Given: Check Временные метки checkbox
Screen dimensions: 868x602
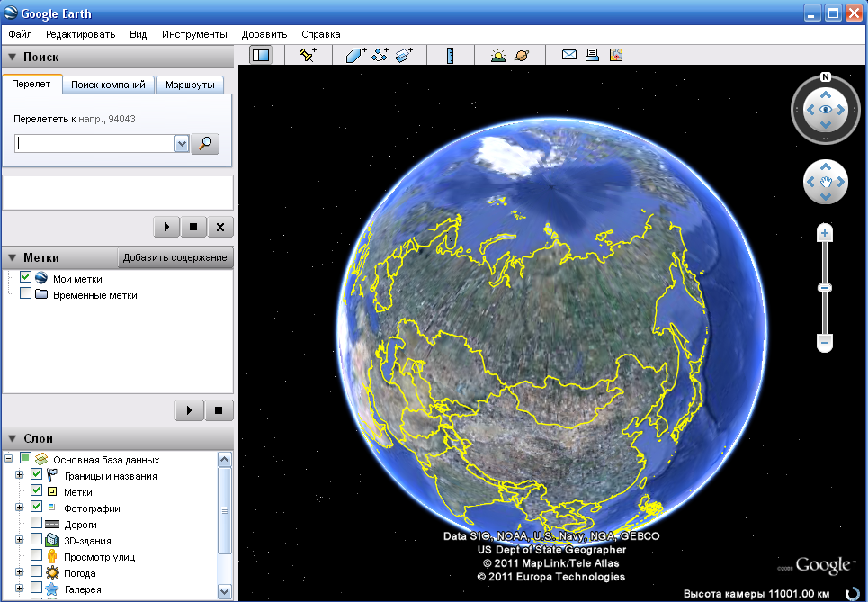Looking at the screenshot, I should [x=25, y=293].
